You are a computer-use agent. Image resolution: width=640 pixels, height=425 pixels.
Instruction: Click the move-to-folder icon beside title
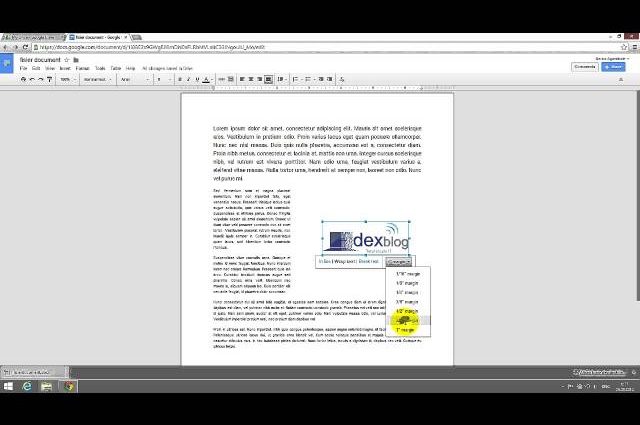(x=76, y=60)
